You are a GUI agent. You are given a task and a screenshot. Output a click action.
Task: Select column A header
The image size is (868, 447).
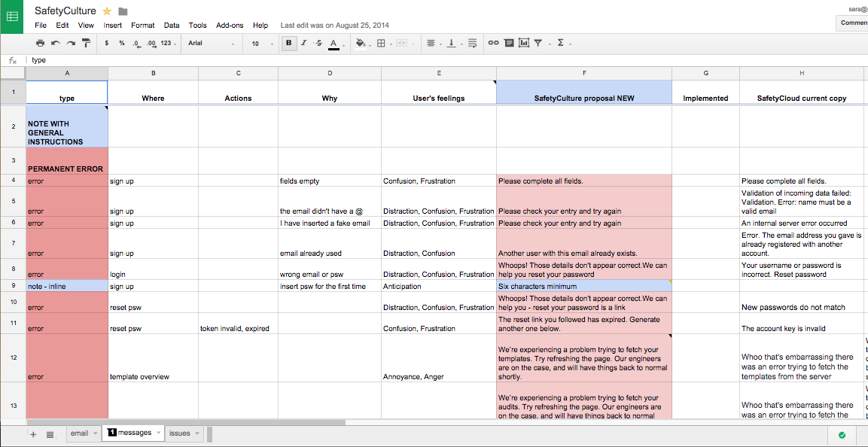[x=67, y=74]
